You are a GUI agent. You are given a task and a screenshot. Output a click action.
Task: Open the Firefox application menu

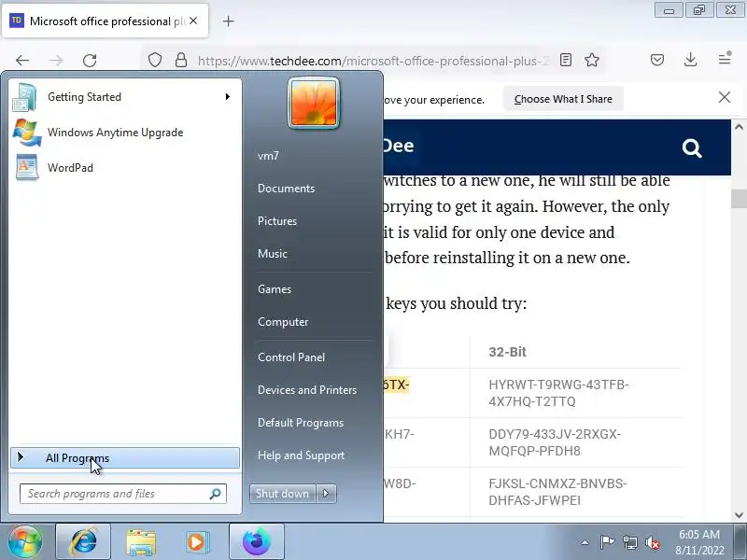pos(725,59)
